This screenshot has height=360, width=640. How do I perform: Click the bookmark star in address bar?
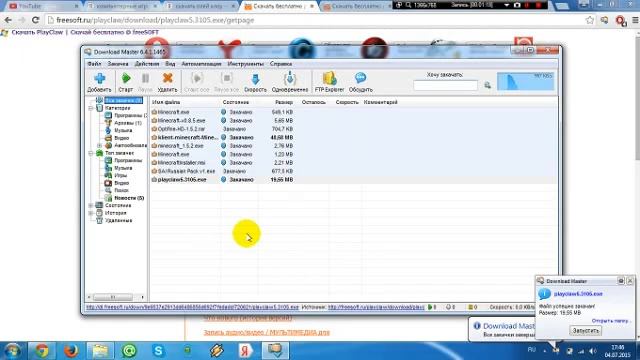pyautogui.click(x=589, y=20)
